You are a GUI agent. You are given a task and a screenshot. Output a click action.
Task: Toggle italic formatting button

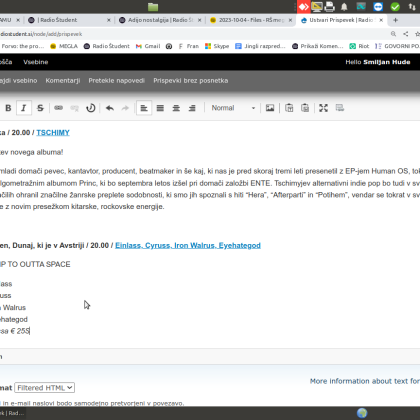[24, 108]
